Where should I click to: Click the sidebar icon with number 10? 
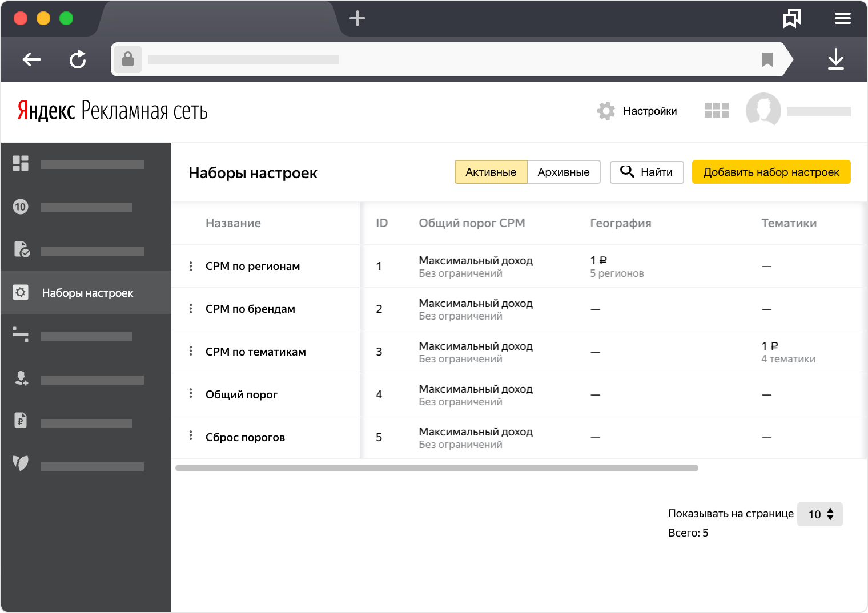point(21,207)
